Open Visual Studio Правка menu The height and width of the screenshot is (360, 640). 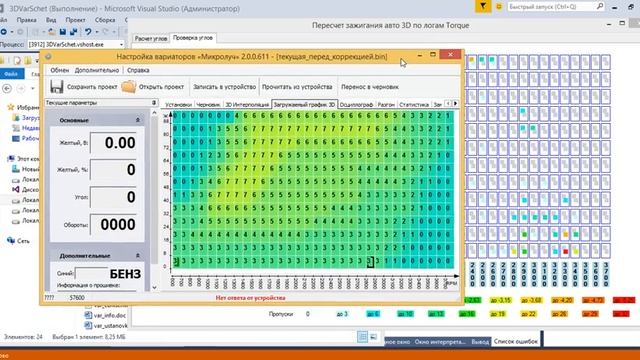pos(27,20)
